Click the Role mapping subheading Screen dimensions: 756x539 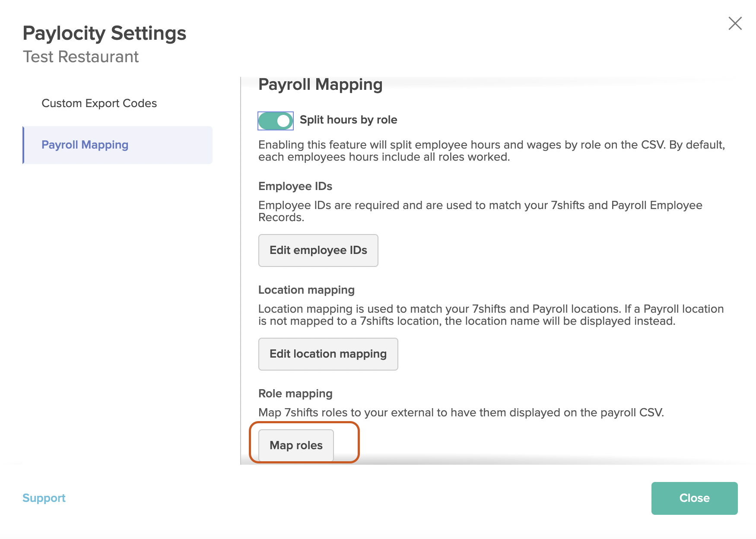click(x=295, y=393)
